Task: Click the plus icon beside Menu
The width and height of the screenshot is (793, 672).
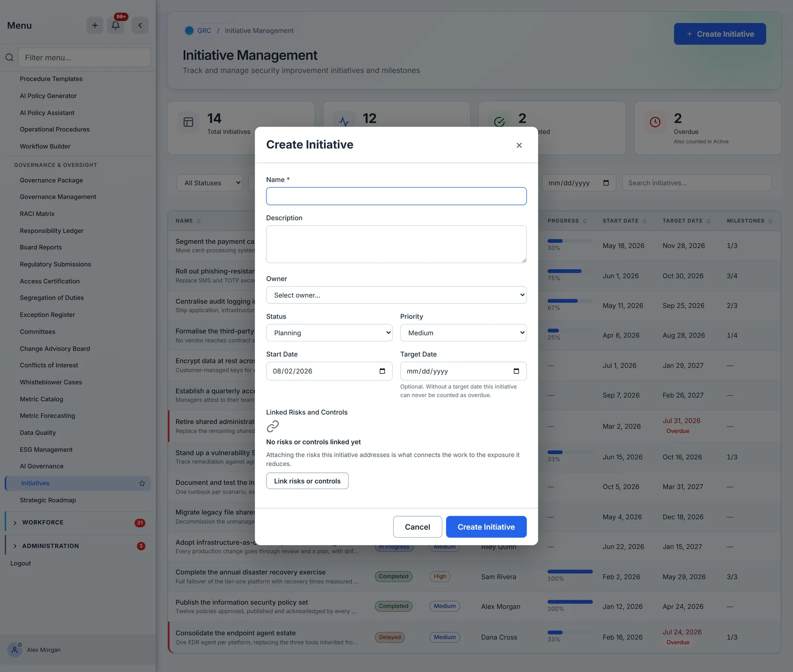Action: pos(94,25)
